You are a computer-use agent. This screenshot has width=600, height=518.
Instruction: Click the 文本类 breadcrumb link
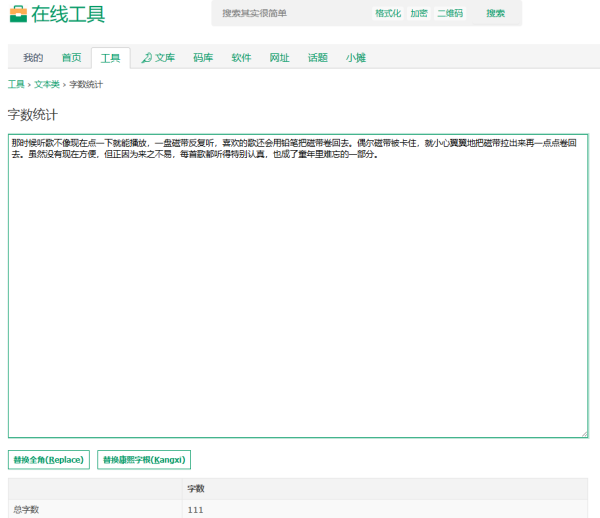pos(47,84)
